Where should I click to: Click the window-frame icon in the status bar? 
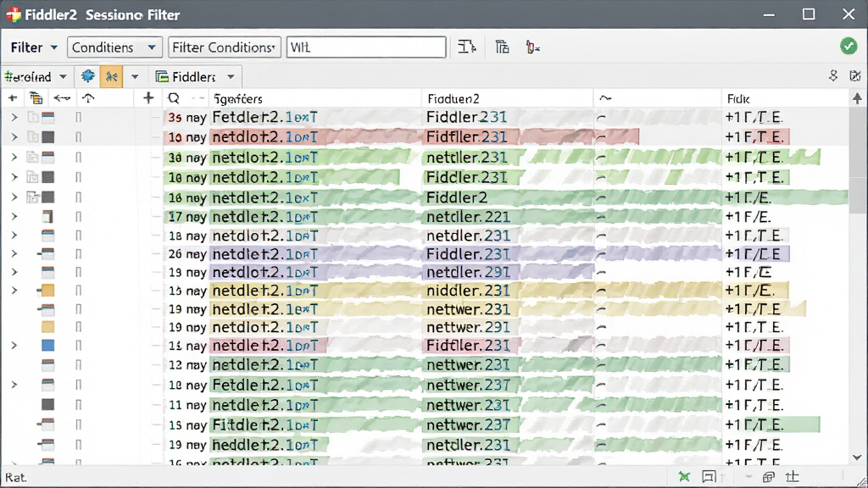point(709,476)
